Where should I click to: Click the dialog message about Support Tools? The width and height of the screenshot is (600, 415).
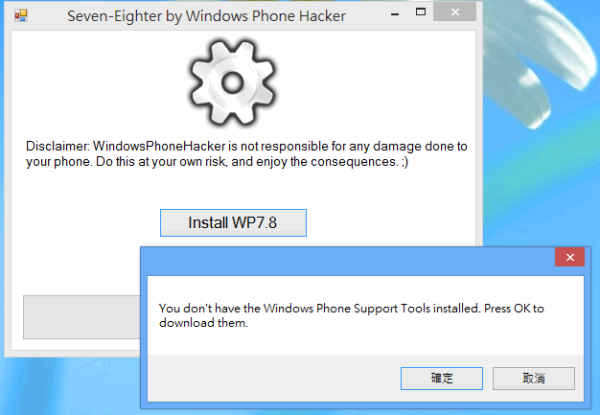click(351, 316)
